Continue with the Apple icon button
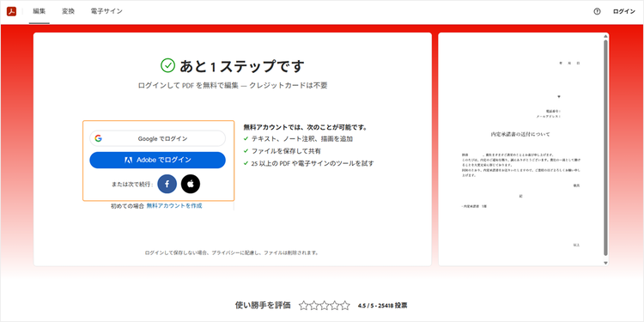The image size is (644, 322). click(x=191, y=184)
